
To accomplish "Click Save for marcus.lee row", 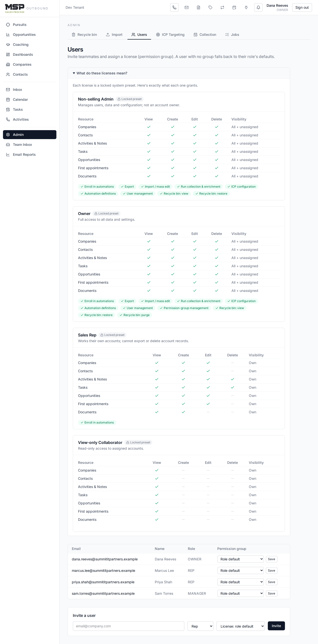I will click(271, 570).
